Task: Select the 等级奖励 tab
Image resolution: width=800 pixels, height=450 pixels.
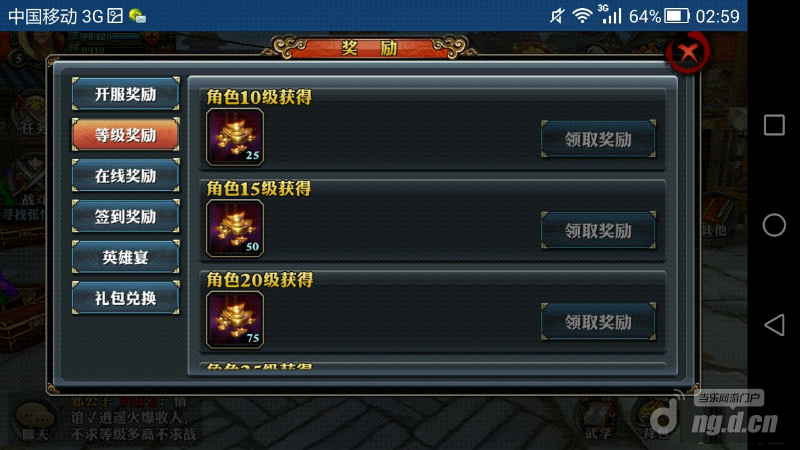Action: coord(126,135)
